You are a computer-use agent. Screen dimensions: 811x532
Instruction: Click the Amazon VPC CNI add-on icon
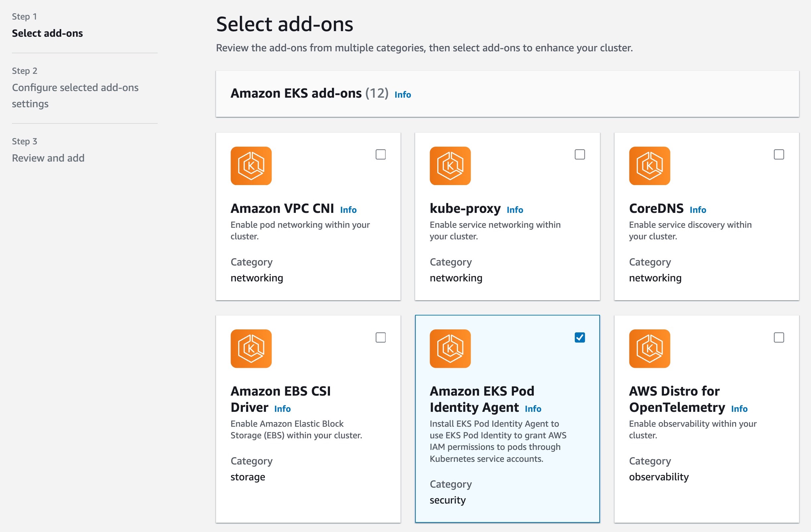point(251,166)
